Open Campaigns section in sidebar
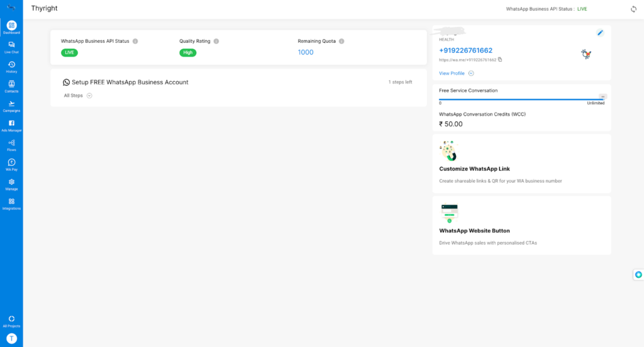Viewport: 644px width, 347px height. click(x=11, y=106)
